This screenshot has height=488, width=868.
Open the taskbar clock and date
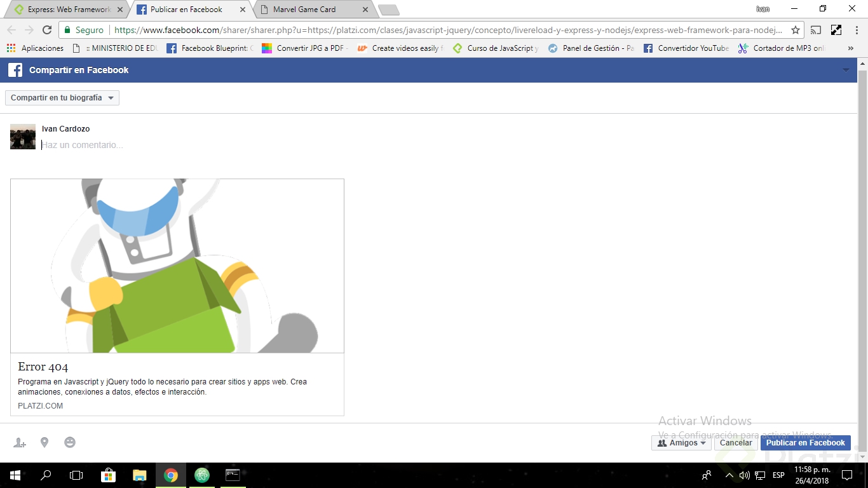coord(811,475)
